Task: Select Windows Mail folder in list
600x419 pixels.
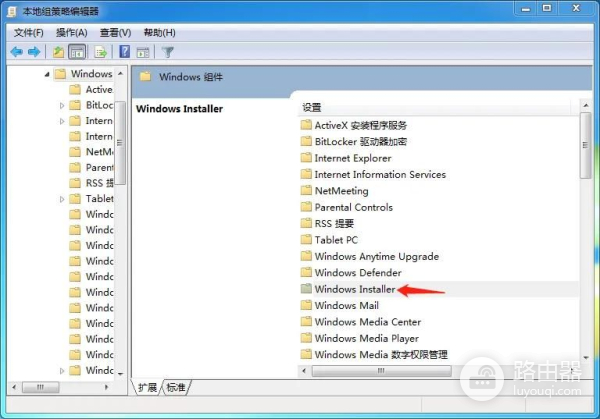Action: (x=340, y=305)
